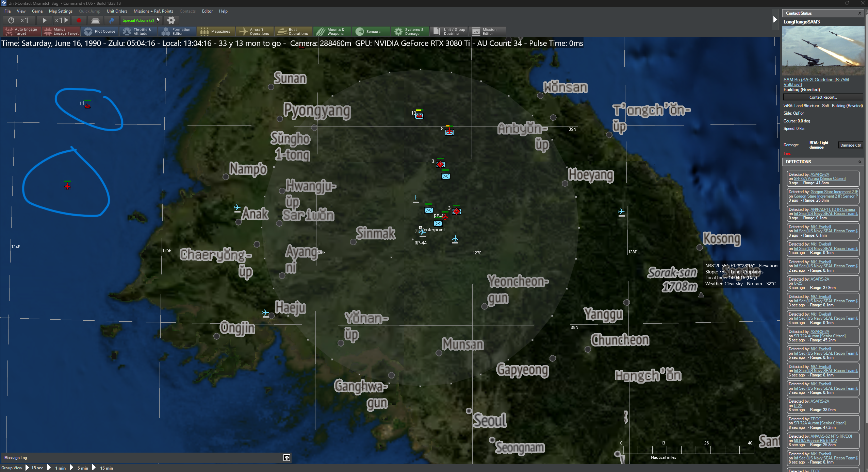Open Aircraft Operations
This screenshot has height=472, width=868.
(x=255, y=32)
